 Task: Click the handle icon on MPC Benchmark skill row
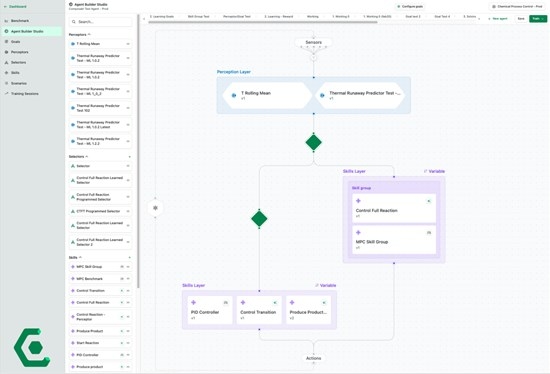(x=128, y=279)
